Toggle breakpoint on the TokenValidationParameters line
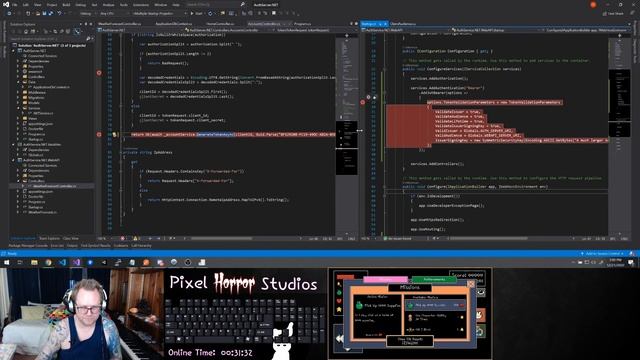Viewport: 640px width, 360px height. [x=362, y=102]
